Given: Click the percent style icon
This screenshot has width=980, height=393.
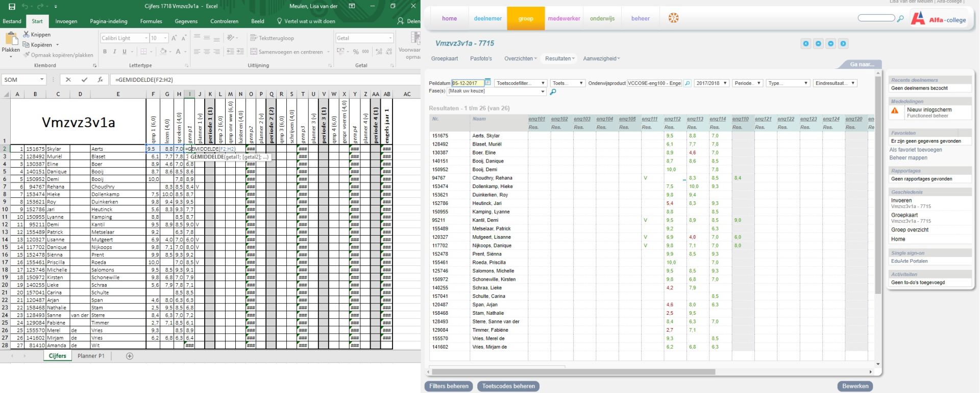Looking at the screenshot, I should pyautogui.click(x=356, y=52).
